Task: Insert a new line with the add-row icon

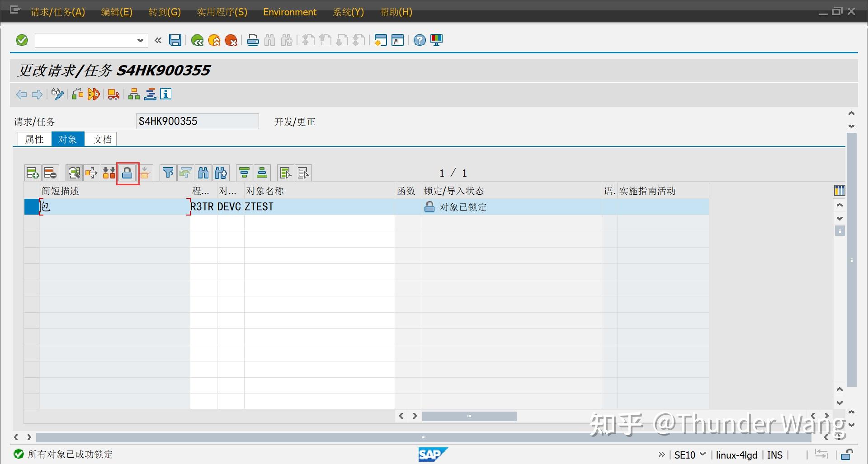Action: point(32,173)
